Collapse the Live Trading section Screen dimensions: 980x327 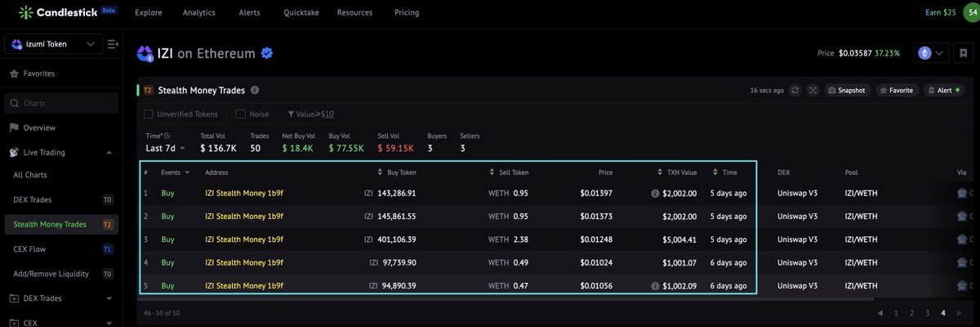109,152
